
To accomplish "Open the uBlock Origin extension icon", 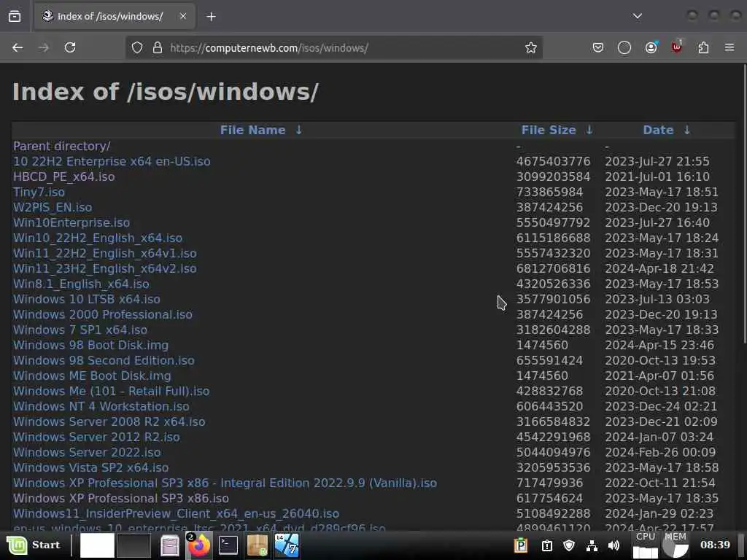I will [x=676, y=47].
